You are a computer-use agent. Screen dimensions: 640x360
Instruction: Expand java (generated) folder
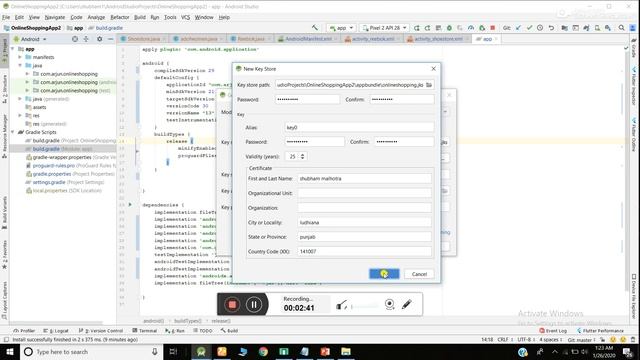tap(20, 99)
